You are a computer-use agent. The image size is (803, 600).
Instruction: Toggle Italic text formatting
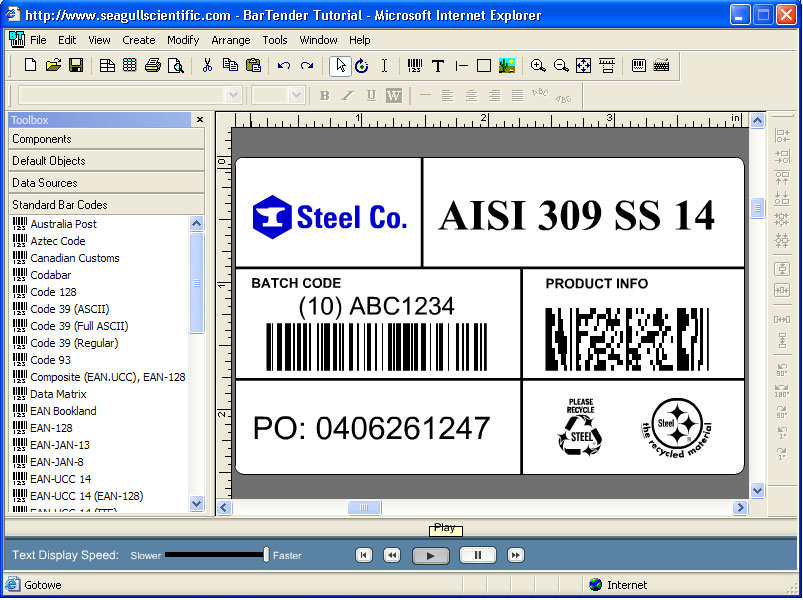(347, 95)
